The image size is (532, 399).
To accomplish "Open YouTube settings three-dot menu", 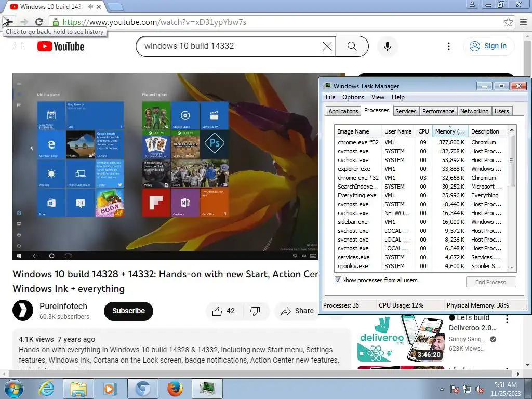I will pyautogui.click(x=448, y=46).
